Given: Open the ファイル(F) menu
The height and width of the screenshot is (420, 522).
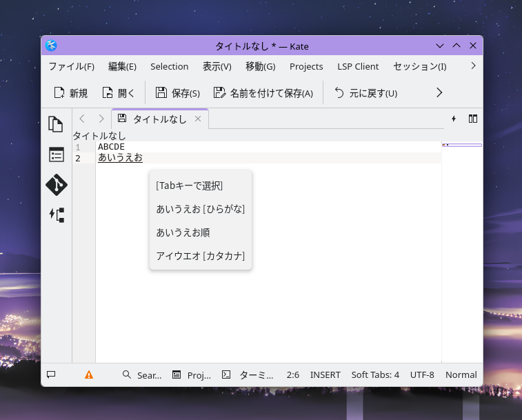Looking at the screenshot, I should point(71,67).
